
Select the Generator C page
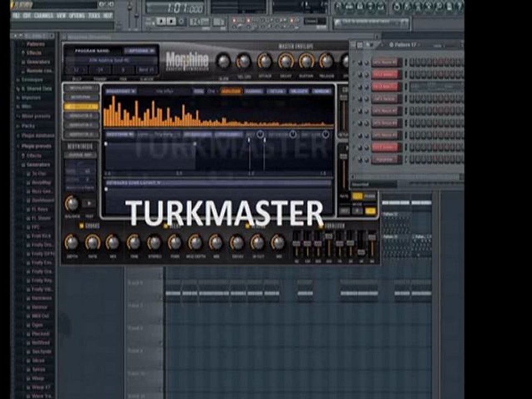[81, 125]
